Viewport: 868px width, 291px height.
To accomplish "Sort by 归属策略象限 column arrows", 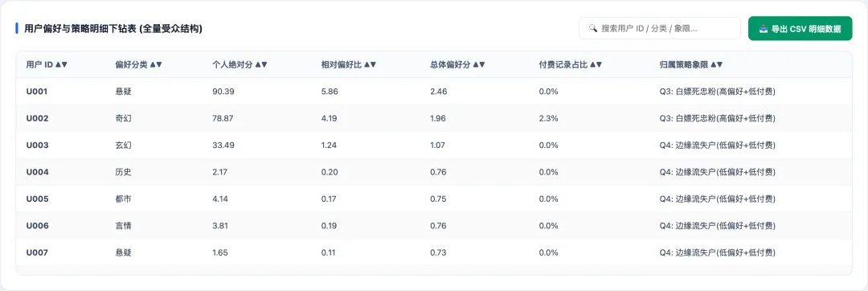I will (x=716, y=64).
